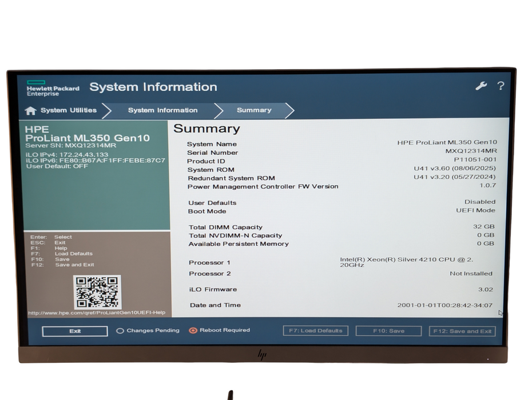Click Total DIMM Capacity value 32 GB
The height and width of the screenshot is (400, 532).
coord(484,226)
